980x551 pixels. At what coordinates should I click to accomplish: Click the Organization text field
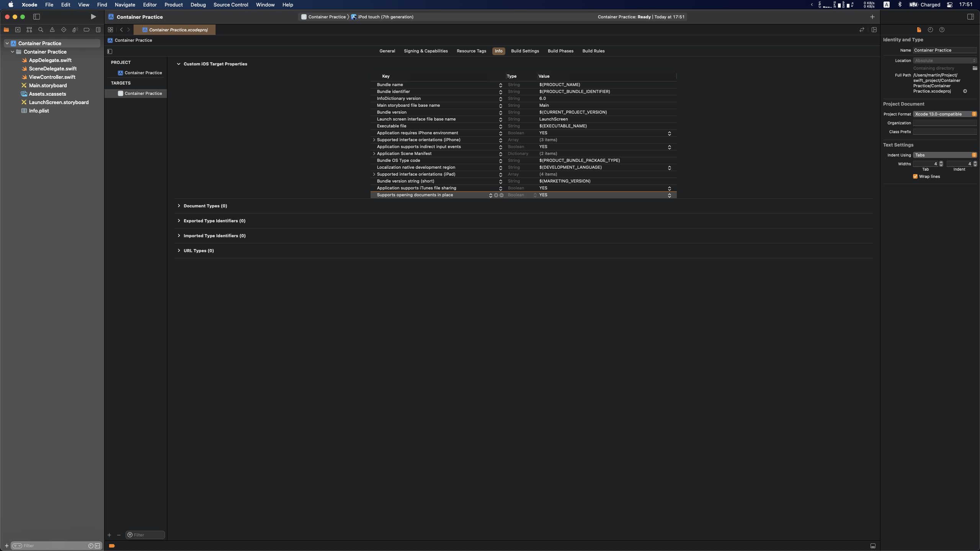[944, 123]
